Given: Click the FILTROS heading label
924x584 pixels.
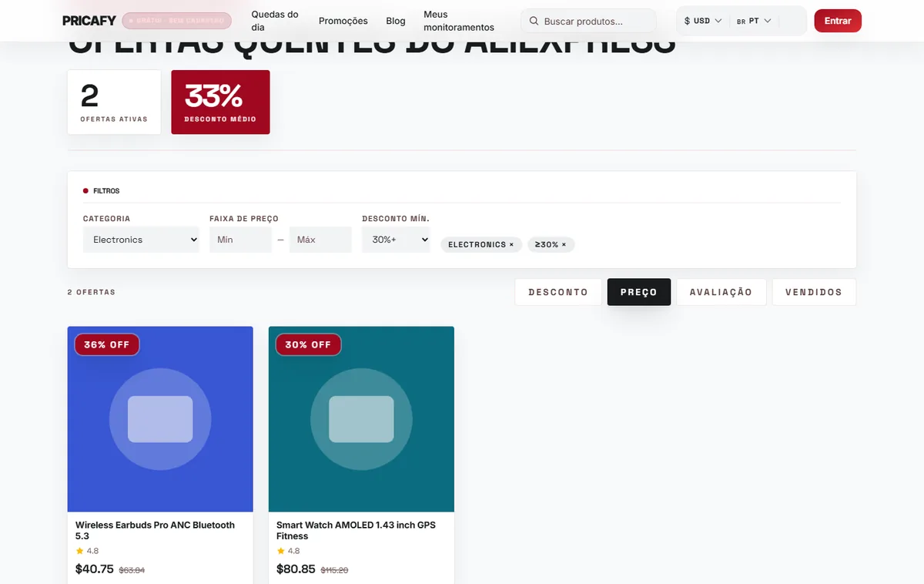Looking at the screenshot, I should pos(106,190).
